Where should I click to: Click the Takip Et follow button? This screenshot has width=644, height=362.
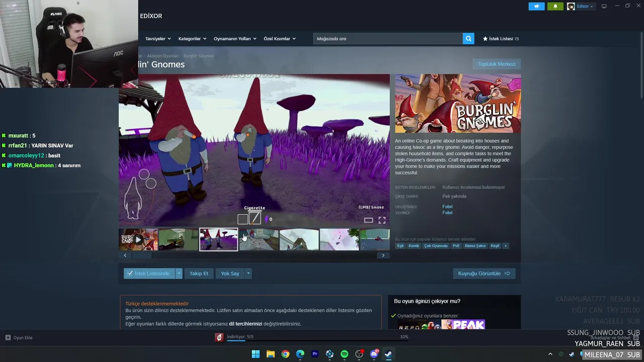pos(199,274)
